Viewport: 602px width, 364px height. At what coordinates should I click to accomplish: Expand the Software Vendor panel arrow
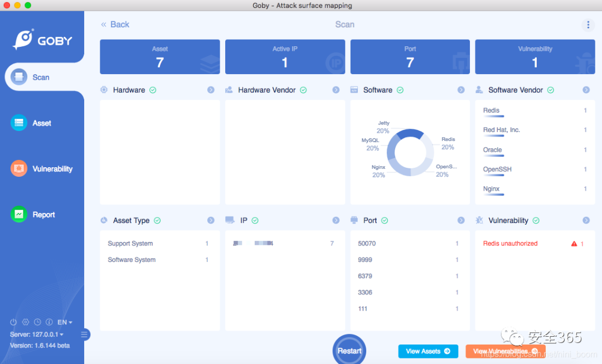point(586,90)
